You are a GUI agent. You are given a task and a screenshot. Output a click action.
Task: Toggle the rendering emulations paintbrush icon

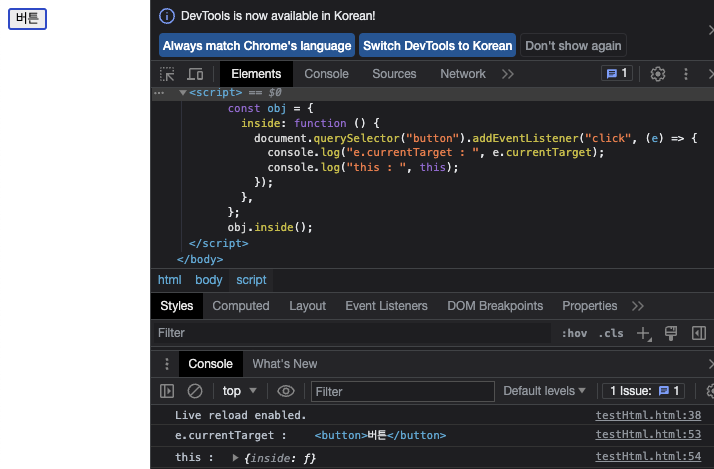671,333
